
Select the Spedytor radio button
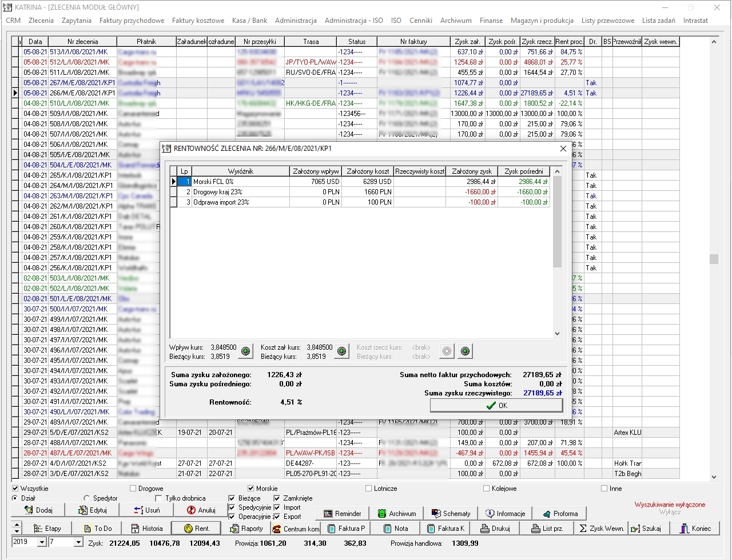pos(87,498)
